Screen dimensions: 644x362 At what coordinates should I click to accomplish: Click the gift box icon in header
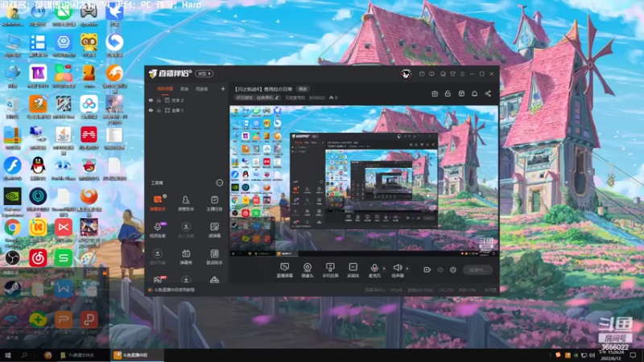(435, 93)
